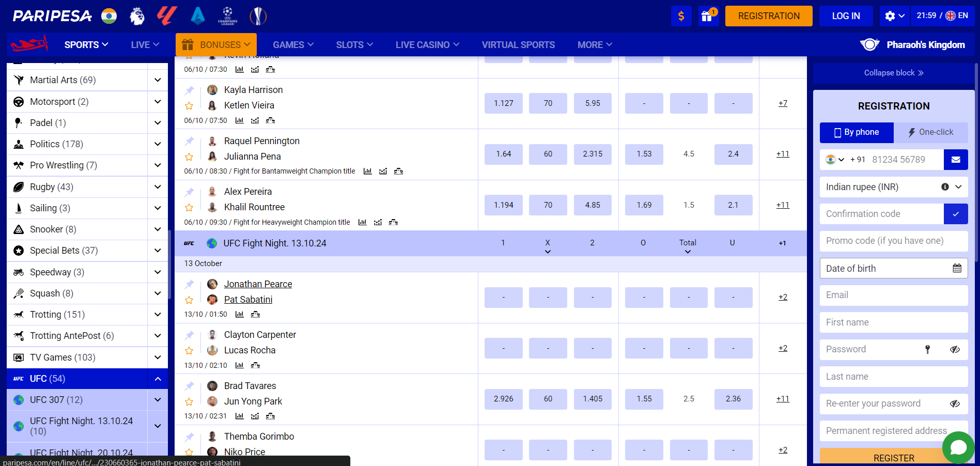Image resolution: width=980 pixels, height=466 pixels.
Task: Open the Live Casino menu
Action: (x=427, y=45)
